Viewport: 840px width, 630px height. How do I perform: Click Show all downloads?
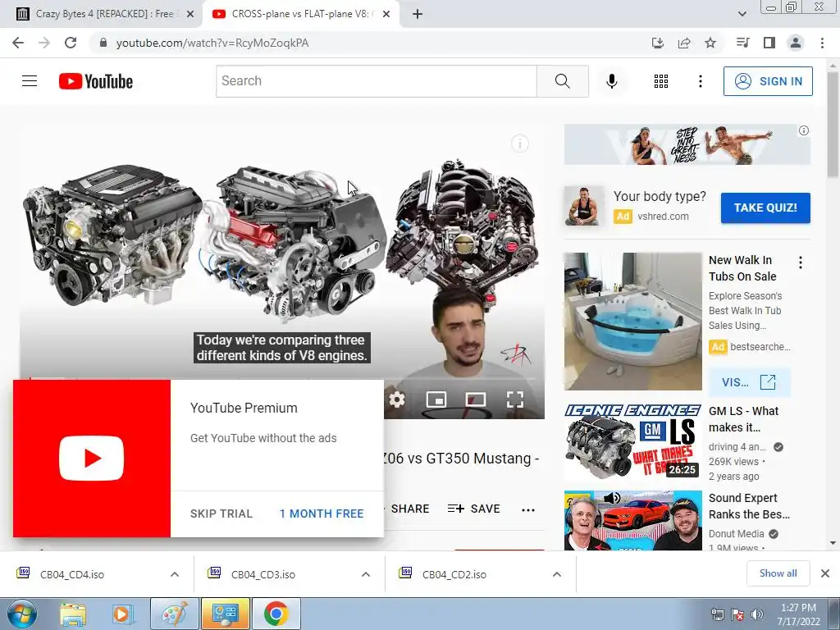coord(778,573)
